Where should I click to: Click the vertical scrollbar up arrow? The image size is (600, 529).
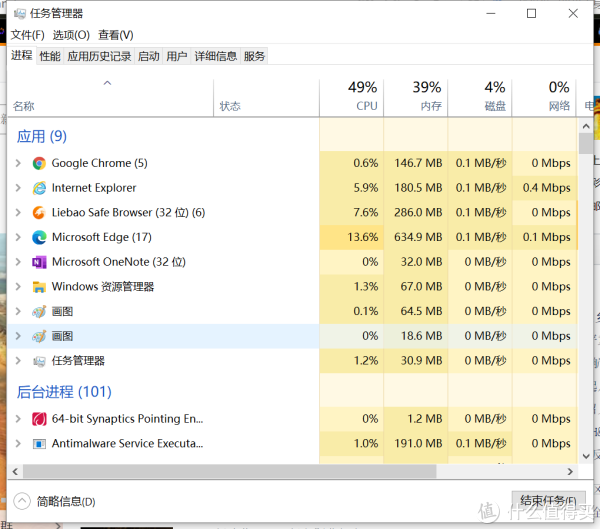586,126
